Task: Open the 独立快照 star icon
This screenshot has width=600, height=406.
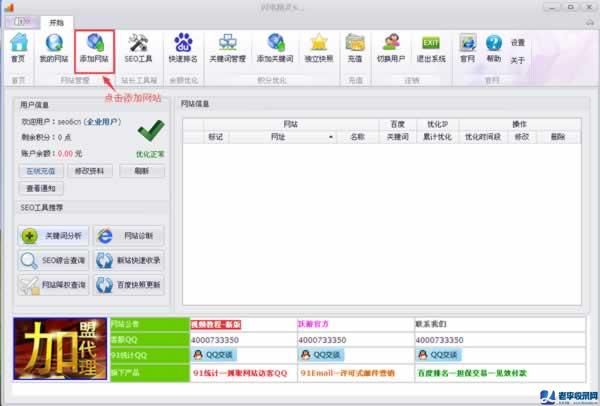Action: (319, 48)
